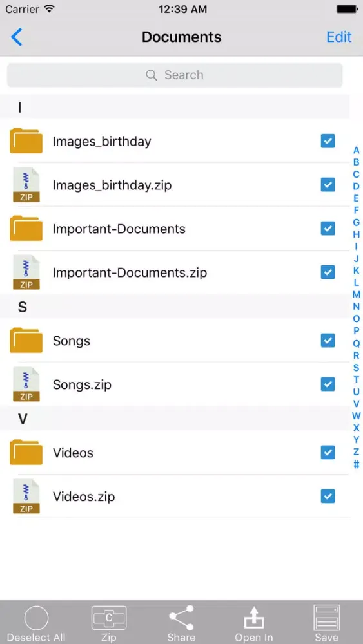Image resolution: width=363 pixels, height=644 pixels.
Task: Jump to letter I in index
Action: point(357,247)
